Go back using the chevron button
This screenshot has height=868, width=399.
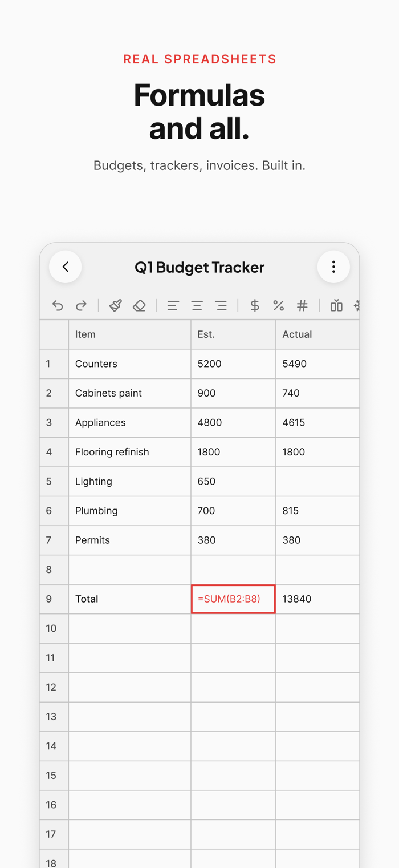click(x=66, y=267)
